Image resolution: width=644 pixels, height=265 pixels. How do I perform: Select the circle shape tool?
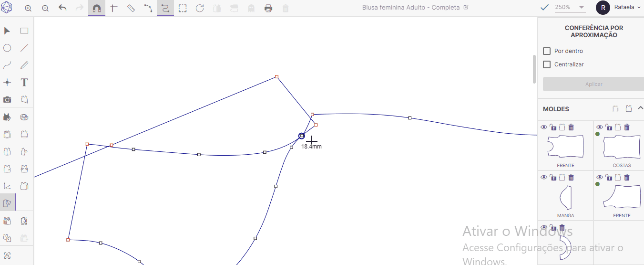pyautogui.click(x=7, y=48)
